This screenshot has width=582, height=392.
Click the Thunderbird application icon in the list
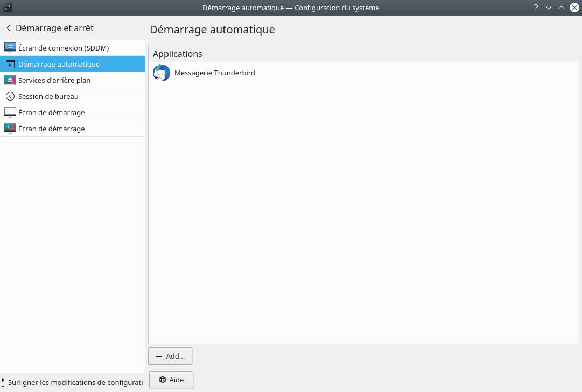point(162,73)
